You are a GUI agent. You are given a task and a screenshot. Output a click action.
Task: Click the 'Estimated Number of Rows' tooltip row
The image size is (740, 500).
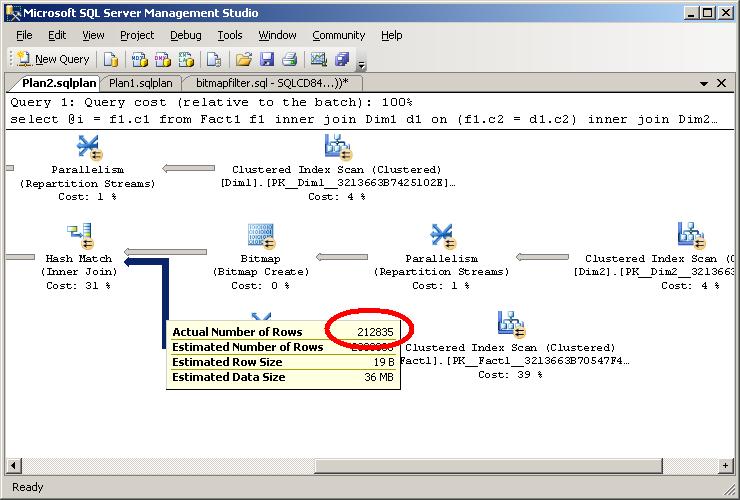pyautogui.click(x=283, y=347)
